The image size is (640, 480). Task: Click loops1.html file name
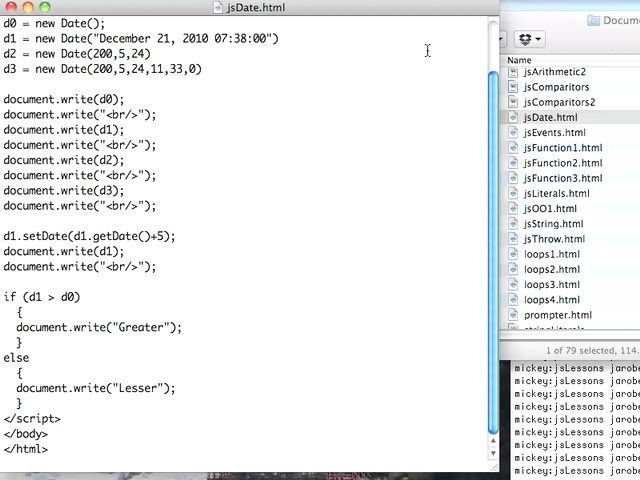(x=552, y=254)
